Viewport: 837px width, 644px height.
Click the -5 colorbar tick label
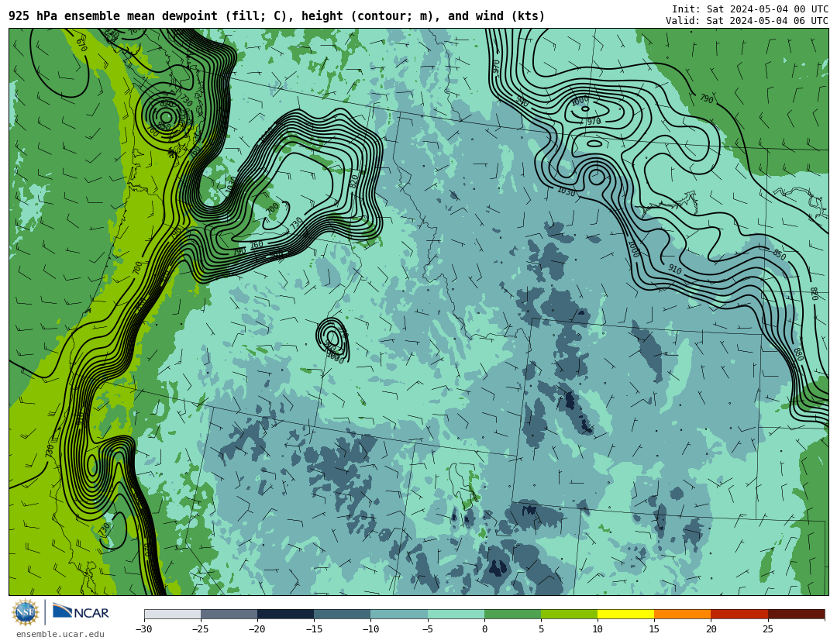427,629
